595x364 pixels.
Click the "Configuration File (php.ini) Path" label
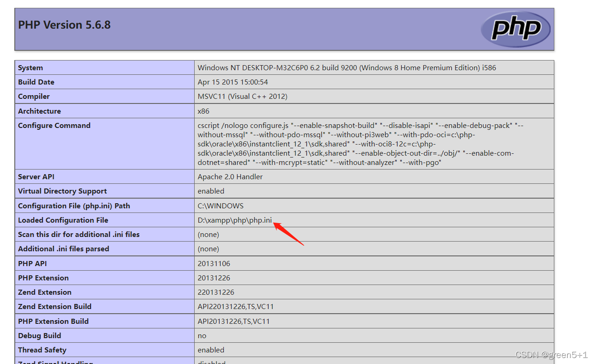(x=74, y=206)
